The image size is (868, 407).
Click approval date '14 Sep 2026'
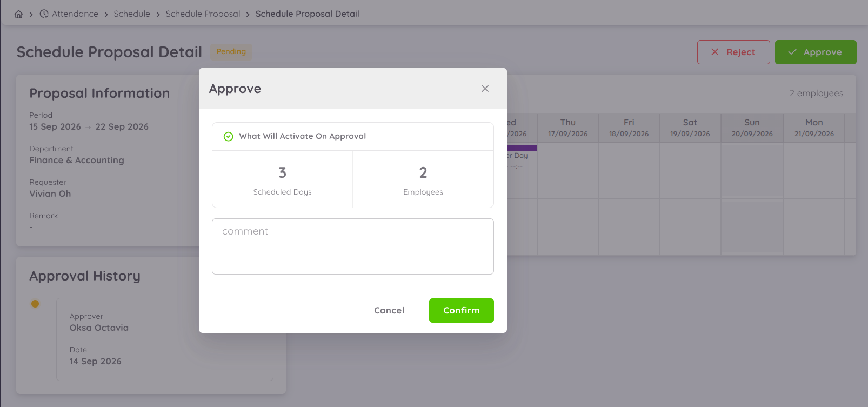[95, 362]
